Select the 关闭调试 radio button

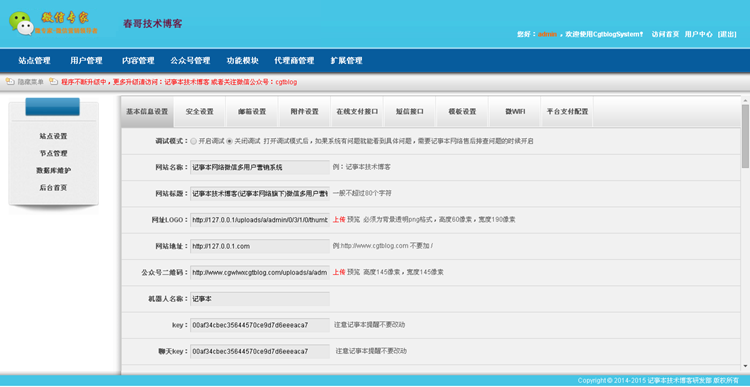click(x=230, y=141)
